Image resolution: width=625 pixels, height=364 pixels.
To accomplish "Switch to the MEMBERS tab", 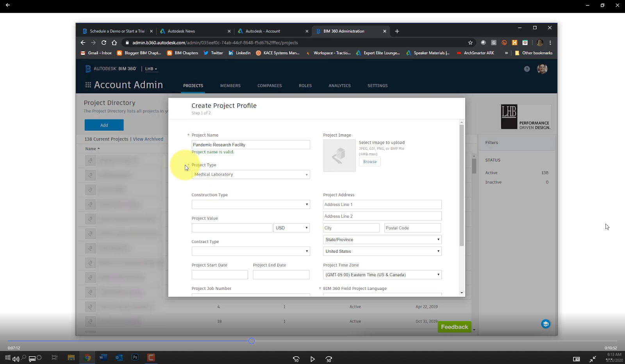I will click(230, 86).
